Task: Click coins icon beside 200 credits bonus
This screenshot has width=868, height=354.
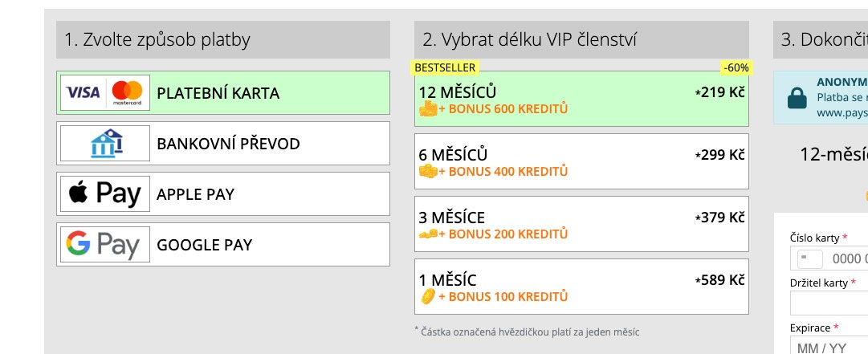Action: 428,234
